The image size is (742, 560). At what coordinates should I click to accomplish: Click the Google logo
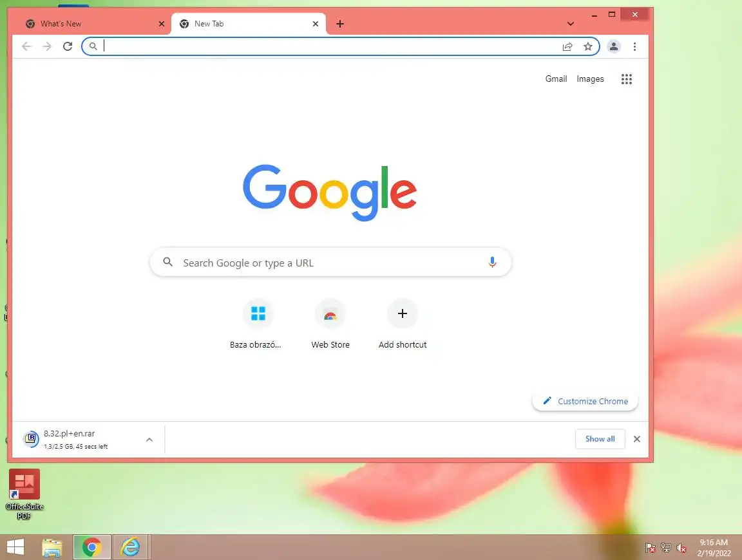point(330,192)
